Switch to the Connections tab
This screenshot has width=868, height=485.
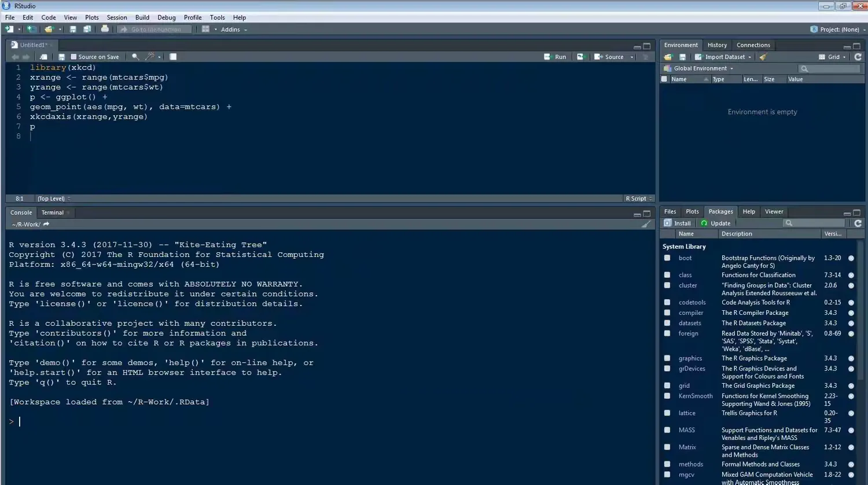click(x=753, y=45)
